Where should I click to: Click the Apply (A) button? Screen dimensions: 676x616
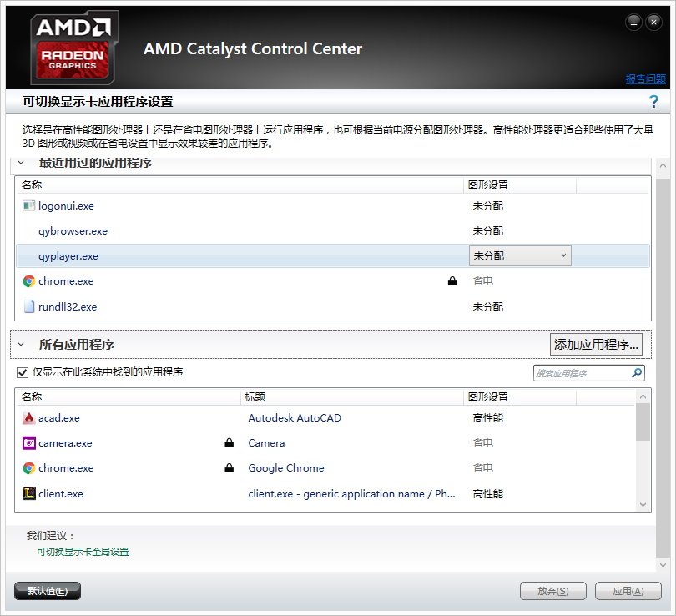(628, 591)
